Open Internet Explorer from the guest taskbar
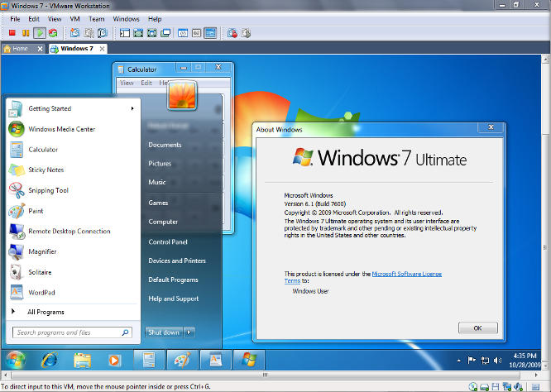 click(x=49, y=360)
